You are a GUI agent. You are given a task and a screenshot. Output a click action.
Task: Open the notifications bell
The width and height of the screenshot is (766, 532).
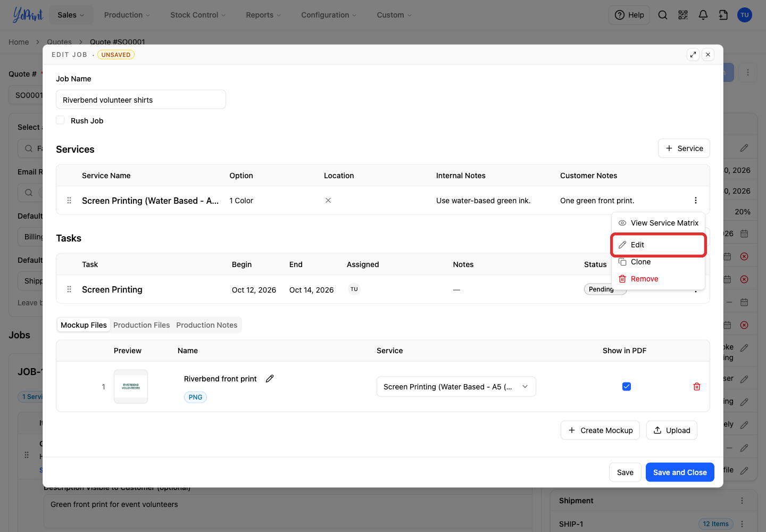coord(703,15)
